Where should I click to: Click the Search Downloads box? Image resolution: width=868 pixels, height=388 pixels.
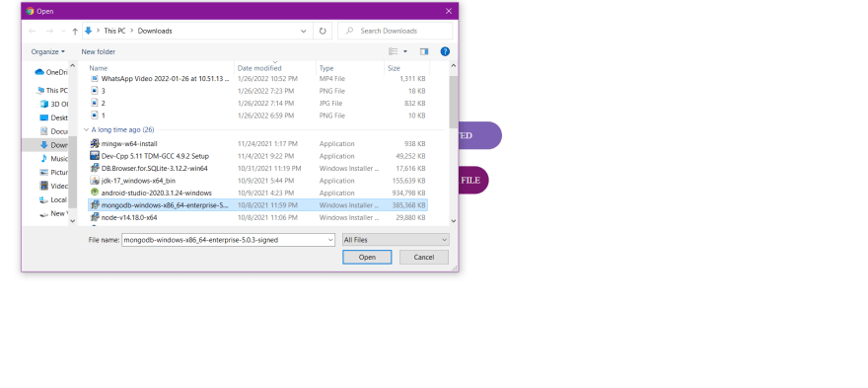tap(395, 31)
